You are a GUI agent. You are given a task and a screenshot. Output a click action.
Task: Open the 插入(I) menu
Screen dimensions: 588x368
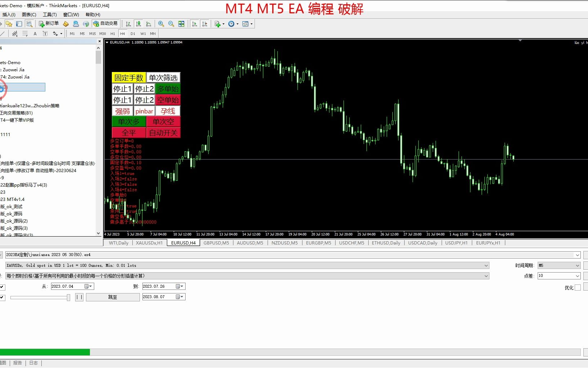click(9, 14)
